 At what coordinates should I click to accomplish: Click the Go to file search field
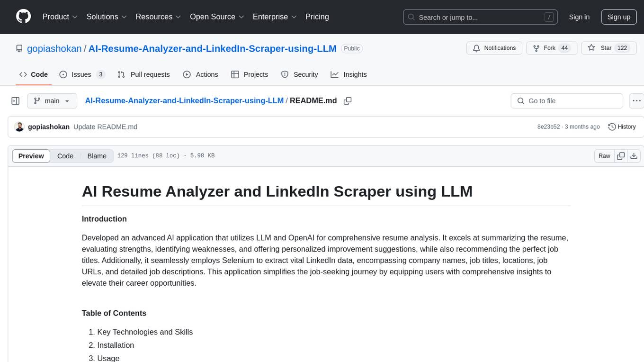tap(567, 101)
